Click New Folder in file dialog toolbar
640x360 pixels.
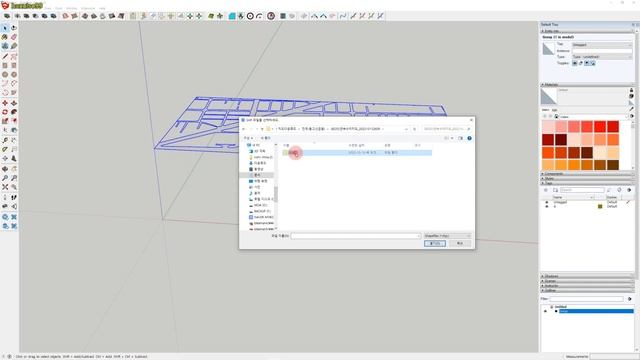(266, 138)
